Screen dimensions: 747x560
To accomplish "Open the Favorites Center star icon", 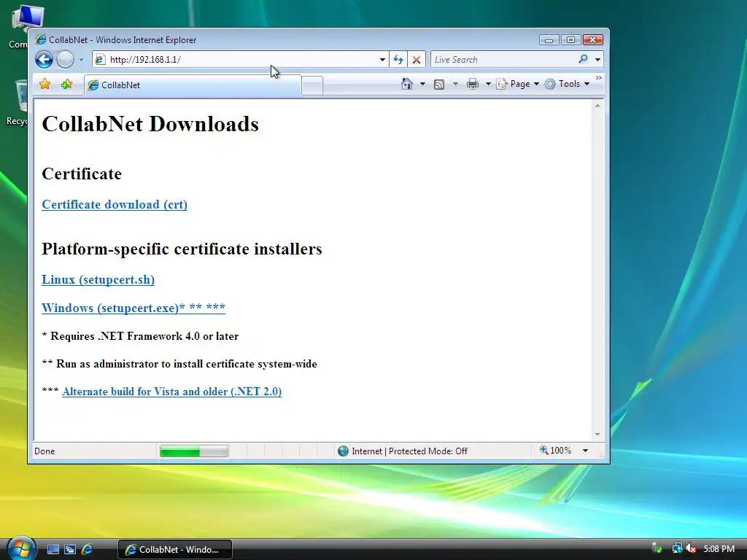I will [x=44, y=85].
